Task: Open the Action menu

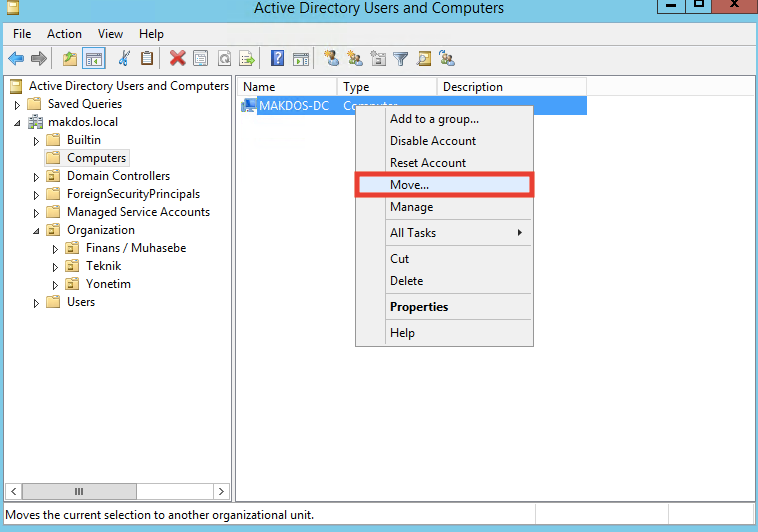Action: [x=64, y=34]
